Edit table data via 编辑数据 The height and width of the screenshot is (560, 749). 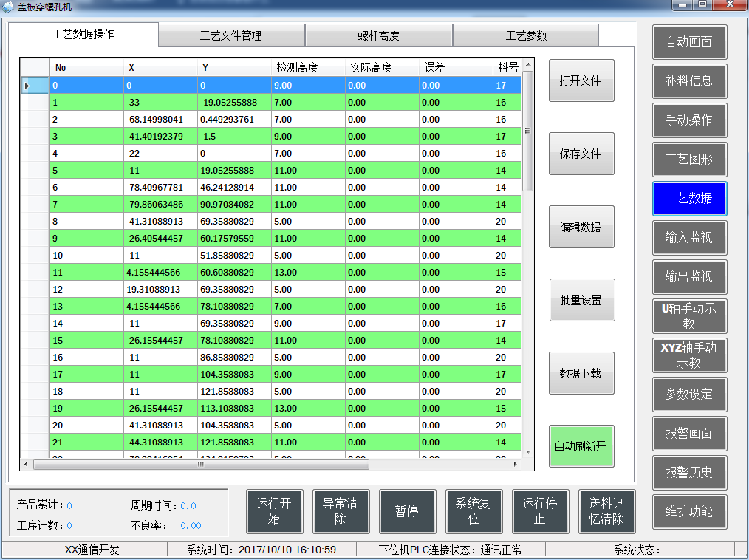pos(581,227)
